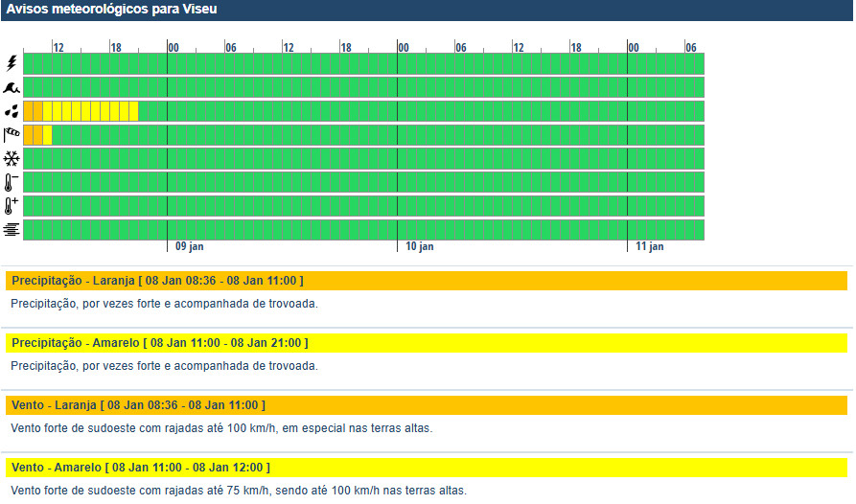Select the last yellow cell in precipitation row

coord(134,111)
